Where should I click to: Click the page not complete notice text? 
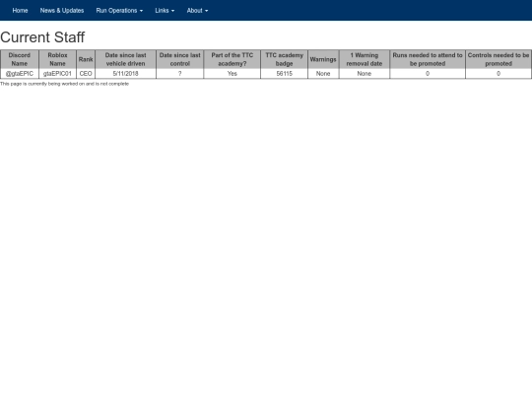[x=64, y=84]
